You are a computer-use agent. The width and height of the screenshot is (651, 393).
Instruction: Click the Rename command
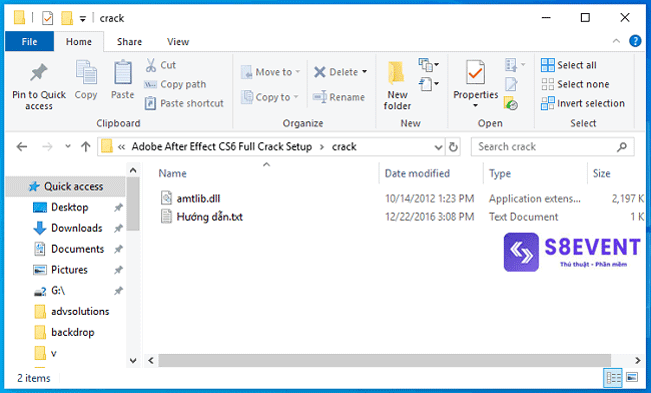339,97
